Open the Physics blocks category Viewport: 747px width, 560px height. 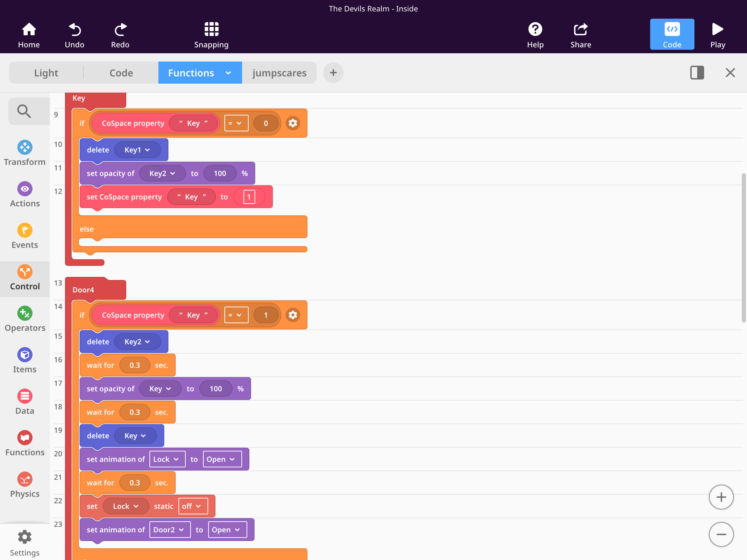coord(25,485)
